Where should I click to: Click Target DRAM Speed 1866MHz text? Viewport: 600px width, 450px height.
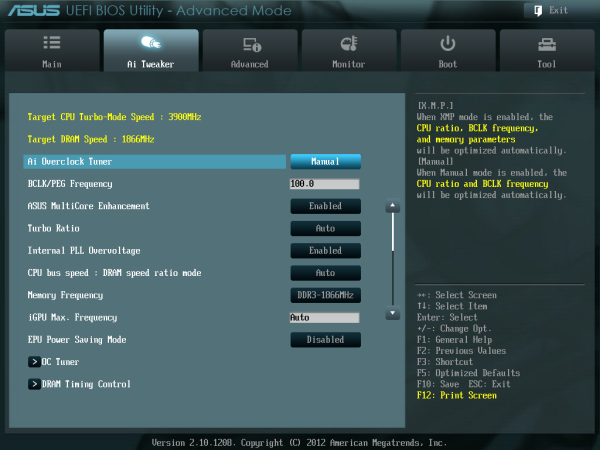(91, 139)
